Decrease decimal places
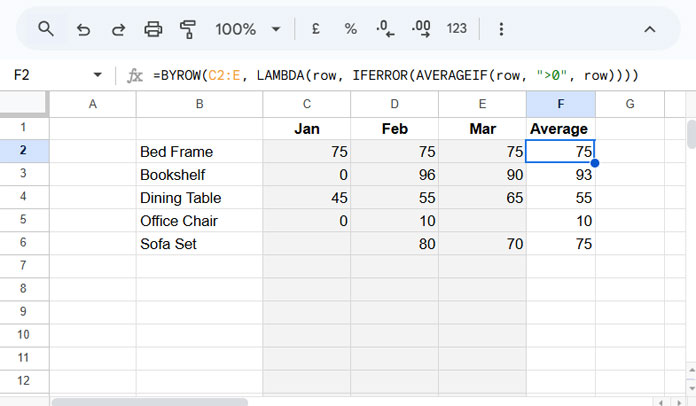696x406 pixels. click(385, 29)
